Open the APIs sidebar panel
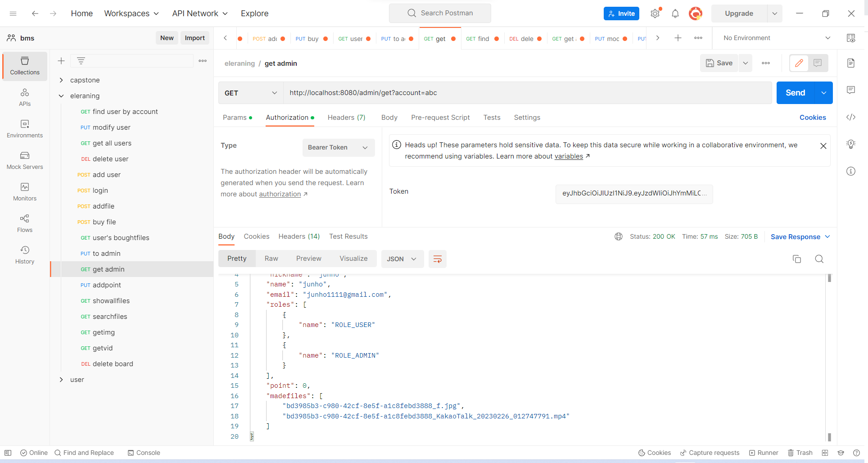The image size is (868, 463). [25, 96]
